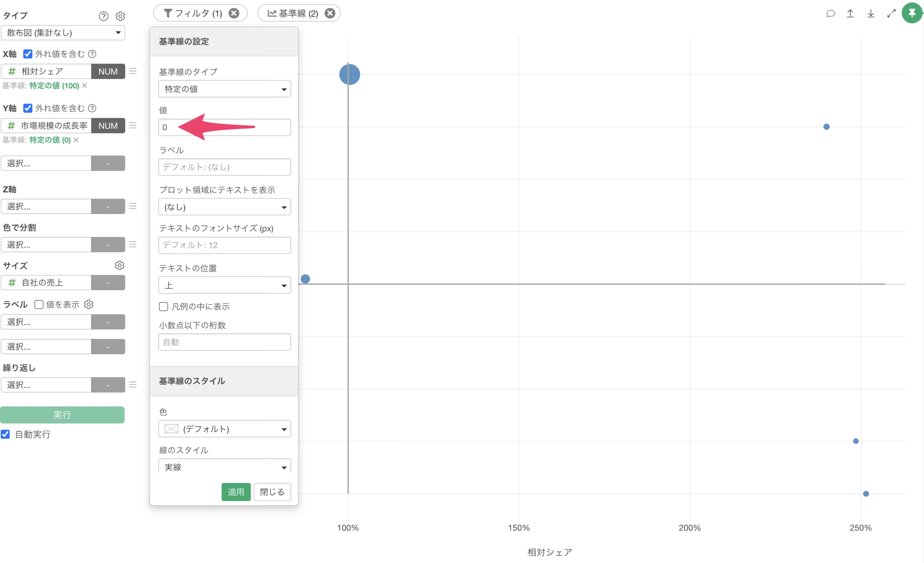
Task: Open the 基準線 (2) tab
Action: point(293,13)
